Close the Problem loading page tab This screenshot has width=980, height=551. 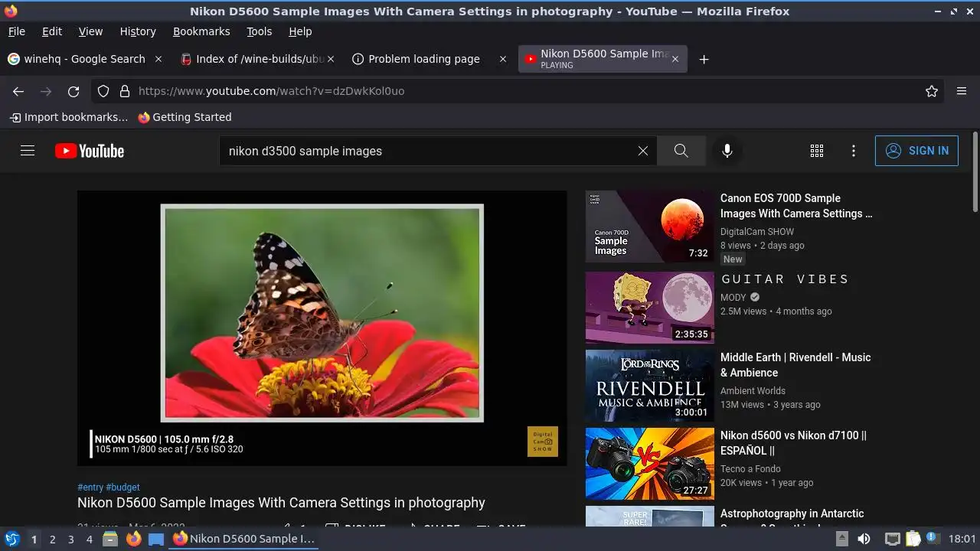(503, 59)
